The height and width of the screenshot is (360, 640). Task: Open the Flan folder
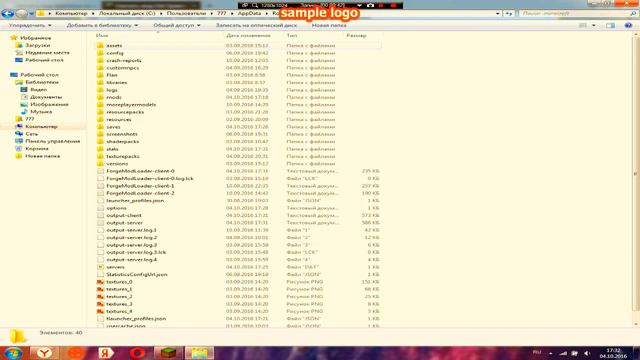point(112,75)
